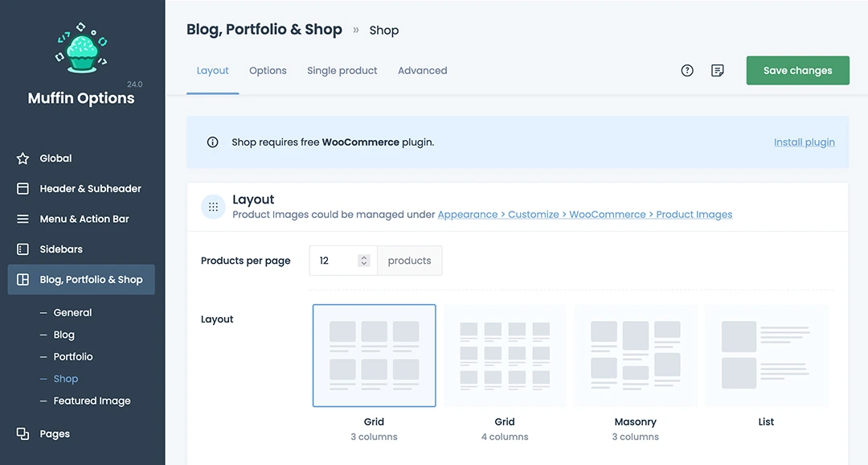Select the List layout thumbnail

766,356
